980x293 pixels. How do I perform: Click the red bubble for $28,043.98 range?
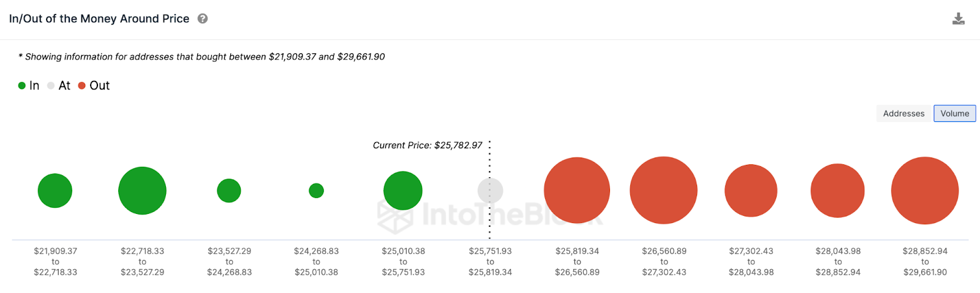(837, 191)
